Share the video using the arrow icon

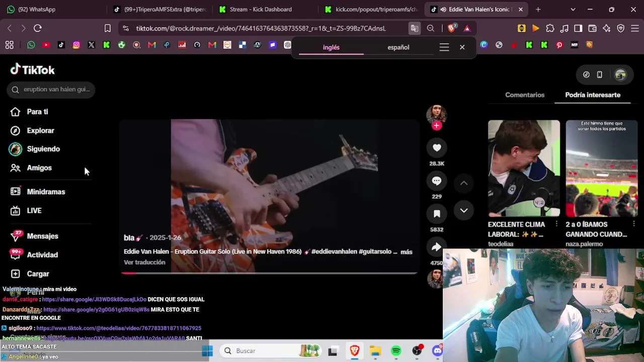(x=437, y=247)
